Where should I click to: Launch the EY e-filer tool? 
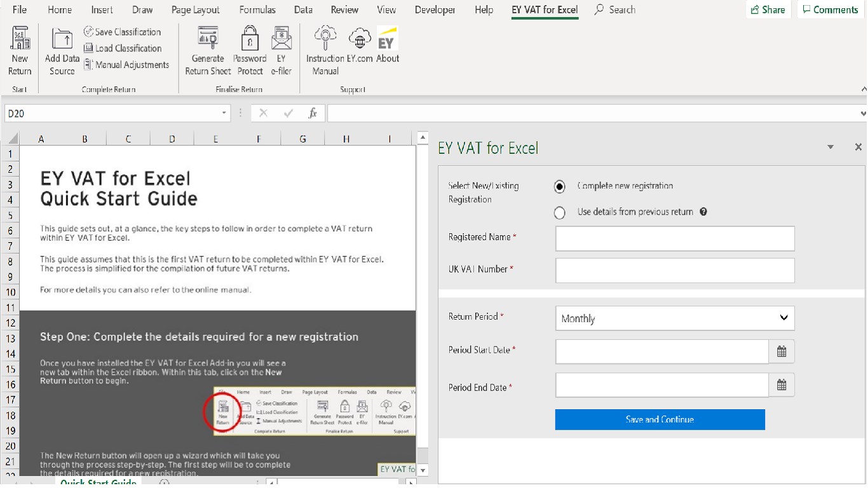pos(281,51)
